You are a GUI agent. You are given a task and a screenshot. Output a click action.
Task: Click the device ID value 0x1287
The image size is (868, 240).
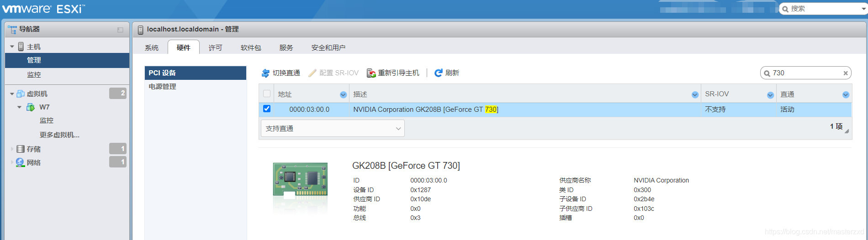pos(420,190)
